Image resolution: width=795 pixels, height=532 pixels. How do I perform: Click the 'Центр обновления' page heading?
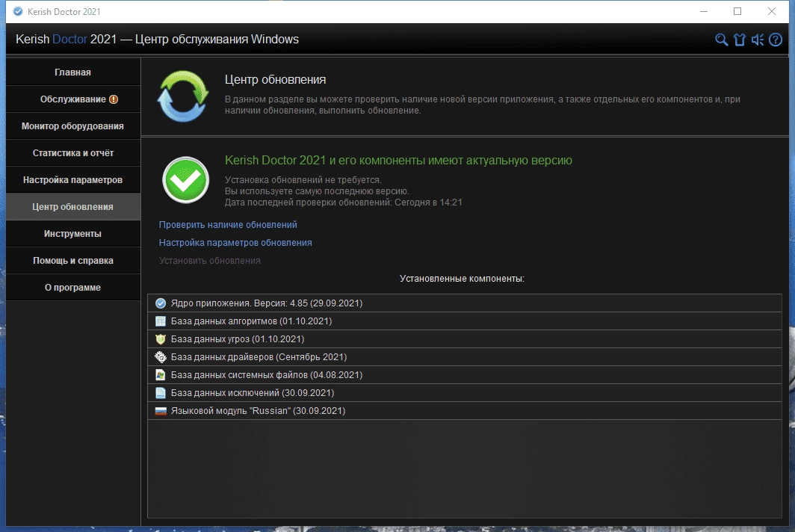coord(275,80)
